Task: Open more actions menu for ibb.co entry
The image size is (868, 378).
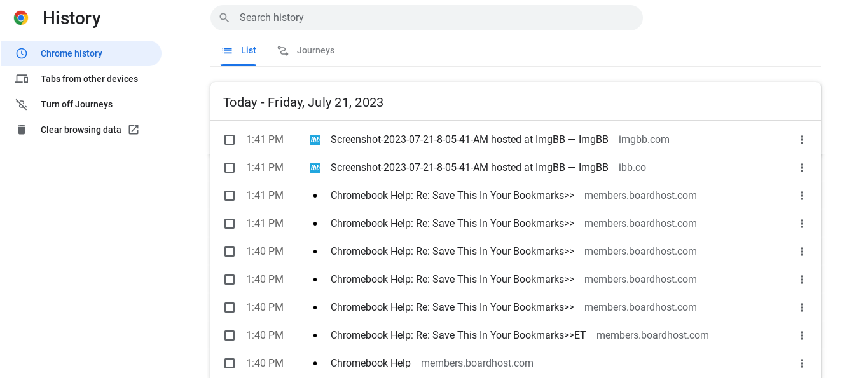Action: pos(802,168)
